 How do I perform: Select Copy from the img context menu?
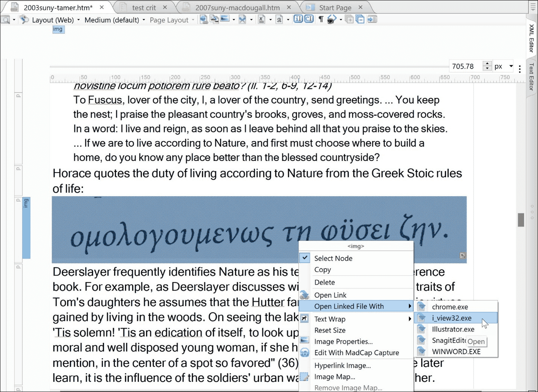(322, 269)
